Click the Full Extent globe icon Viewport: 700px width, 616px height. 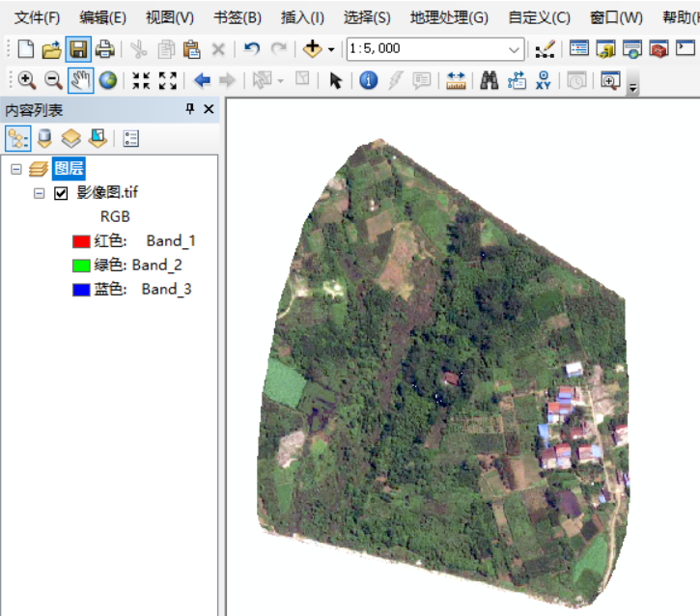pyautogui.click(x=107, y=82)
